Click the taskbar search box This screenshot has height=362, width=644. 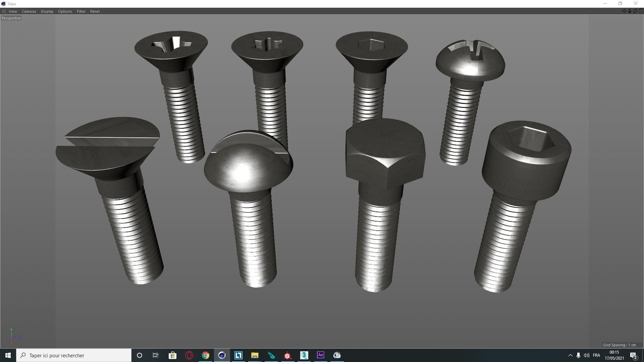click(x=74, y=355)
